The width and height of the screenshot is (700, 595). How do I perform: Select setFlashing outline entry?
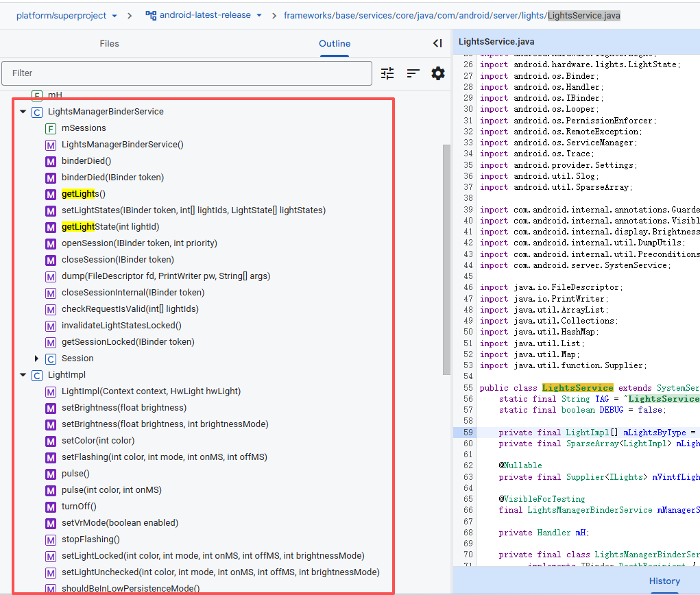(165, 457)
